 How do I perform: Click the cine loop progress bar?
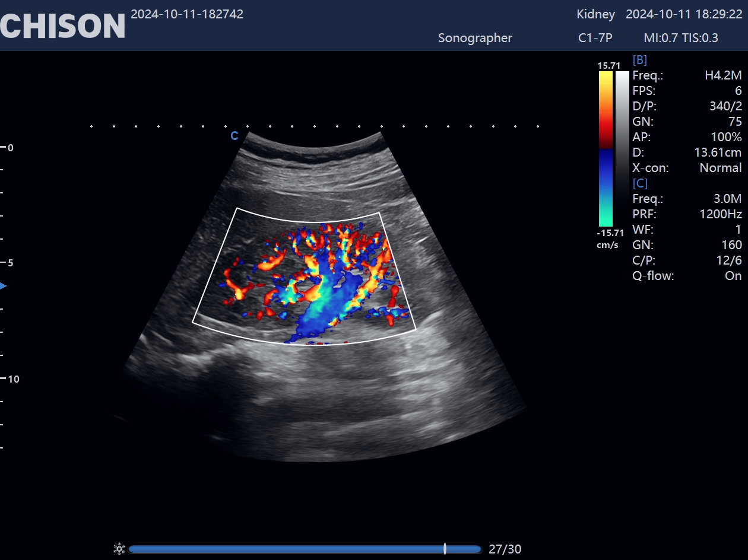[305, 549]
